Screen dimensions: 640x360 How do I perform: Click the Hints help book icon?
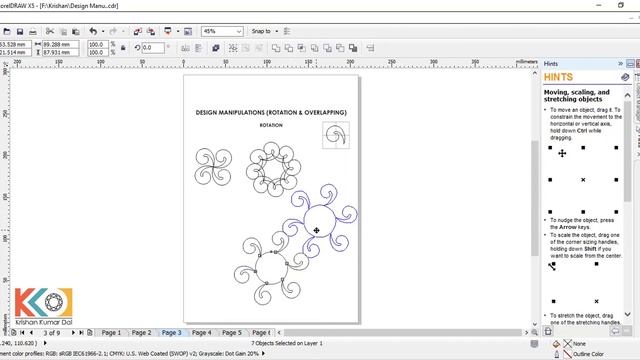[x=625, y=77]
